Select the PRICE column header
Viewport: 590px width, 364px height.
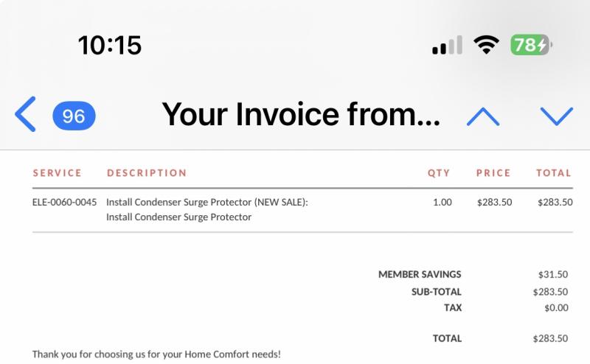coord(493,173)
